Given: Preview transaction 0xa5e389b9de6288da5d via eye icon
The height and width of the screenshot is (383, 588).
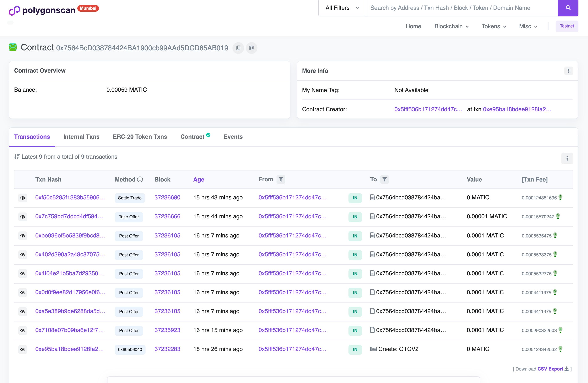Looking at the screenshot, I should (22, 312).
